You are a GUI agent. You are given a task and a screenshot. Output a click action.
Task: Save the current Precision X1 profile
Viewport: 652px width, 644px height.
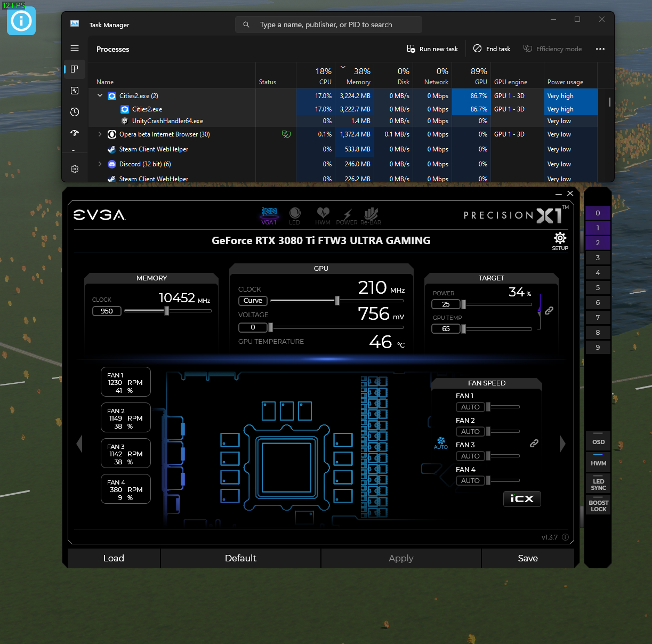[x=528, y=558]
